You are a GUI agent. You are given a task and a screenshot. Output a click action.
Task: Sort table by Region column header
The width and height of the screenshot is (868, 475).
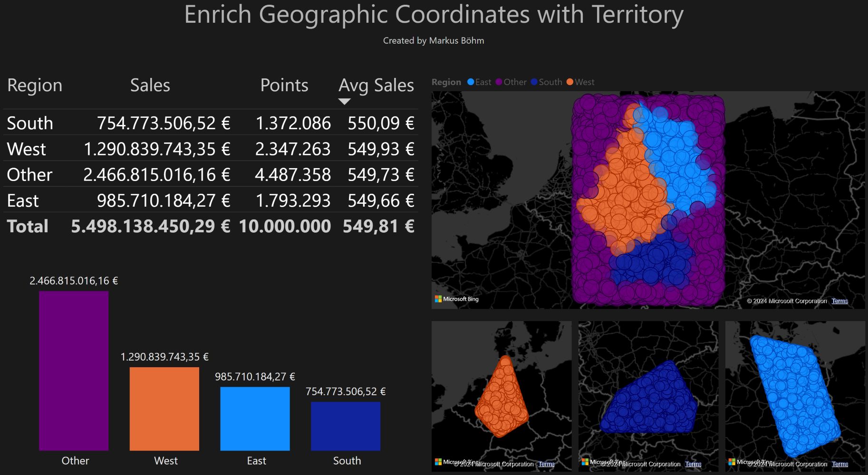pos(35,85)
